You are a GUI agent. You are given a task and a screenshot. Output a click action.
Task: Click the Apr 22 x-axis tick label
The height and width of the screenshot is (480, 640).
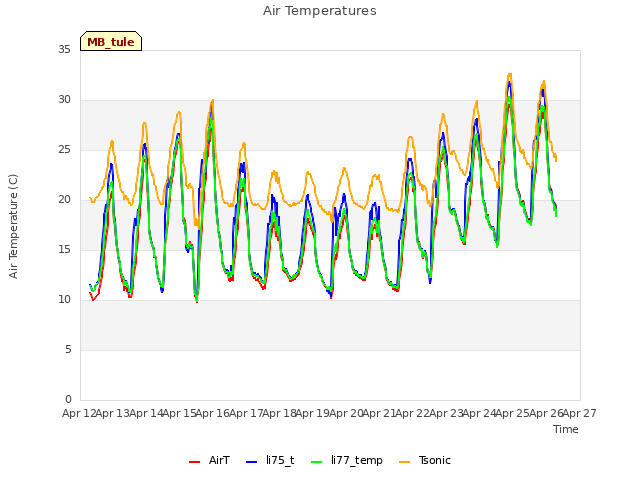click(413, 413)
